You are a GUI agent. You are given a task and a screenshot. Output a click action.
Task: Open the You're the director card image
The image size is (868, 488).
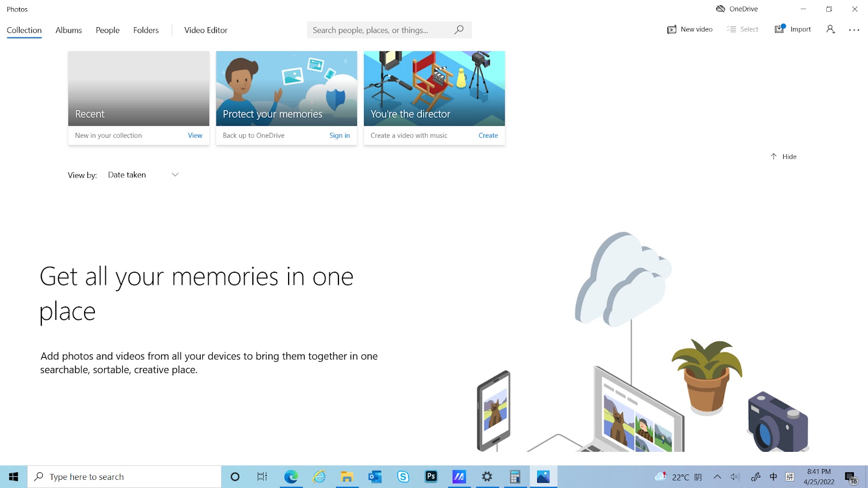[435, 88]
